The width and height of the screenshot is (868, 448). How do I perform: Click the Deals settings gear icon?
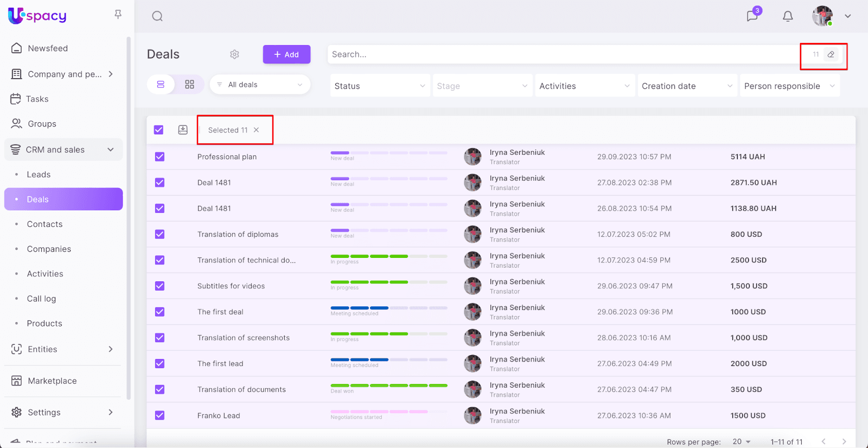click(x=234, y=54)
